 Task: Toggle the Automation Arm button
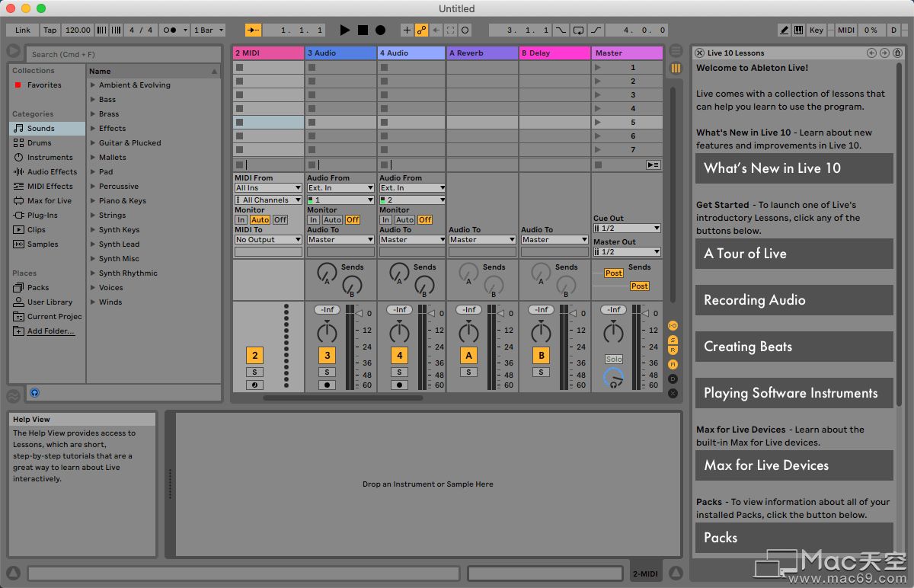421,30
